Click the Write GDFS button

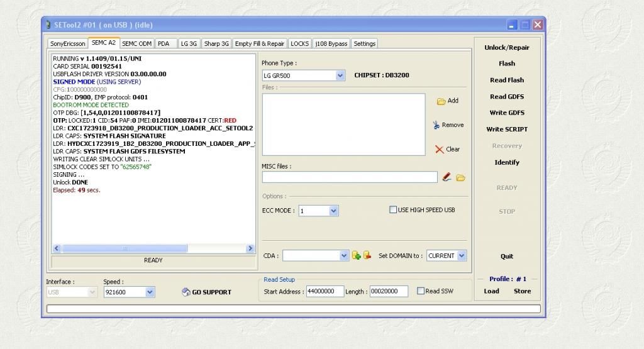tap(506, 113)
